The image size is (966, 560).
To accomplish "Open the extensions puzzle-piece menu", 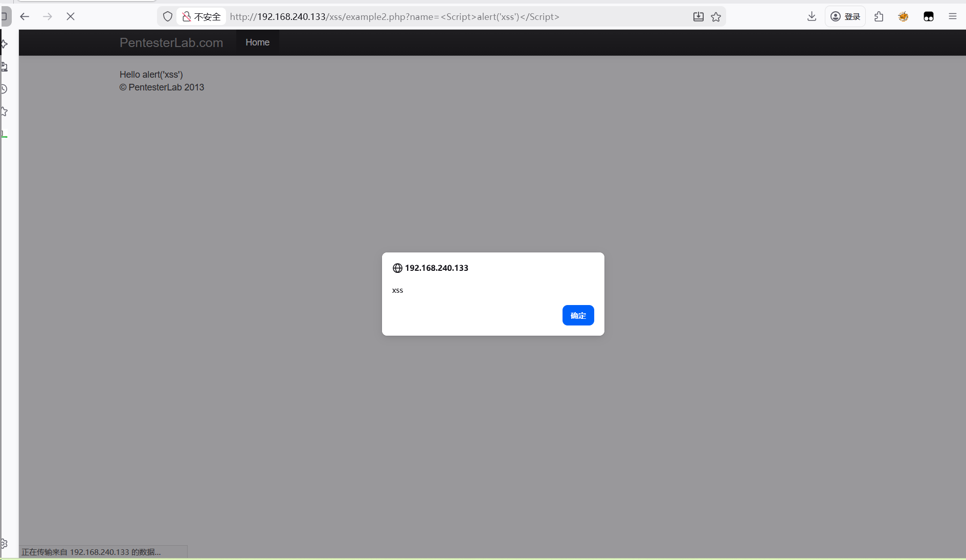I will [879, 16].
